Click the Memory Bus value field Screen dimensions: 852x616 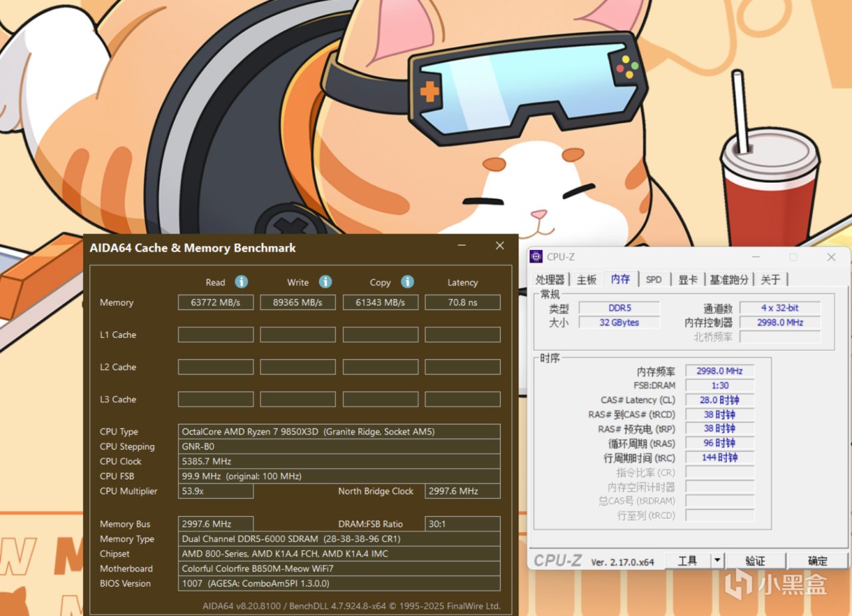coord(216,524)
